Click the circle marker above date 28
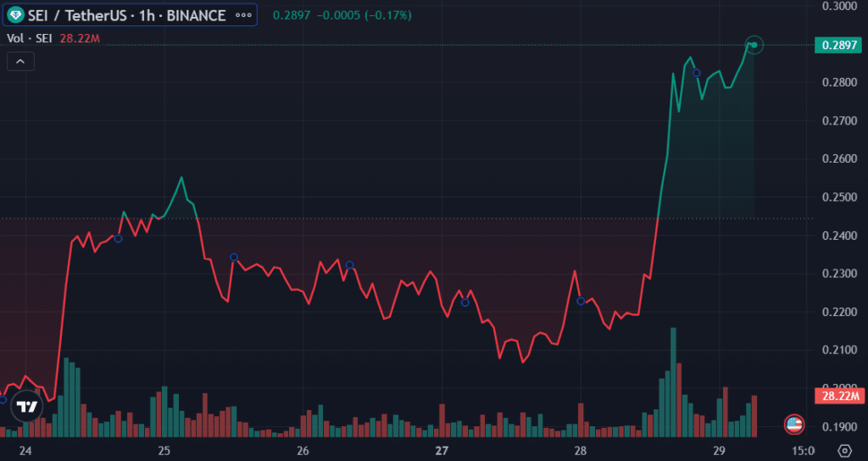 pos(581,301)
